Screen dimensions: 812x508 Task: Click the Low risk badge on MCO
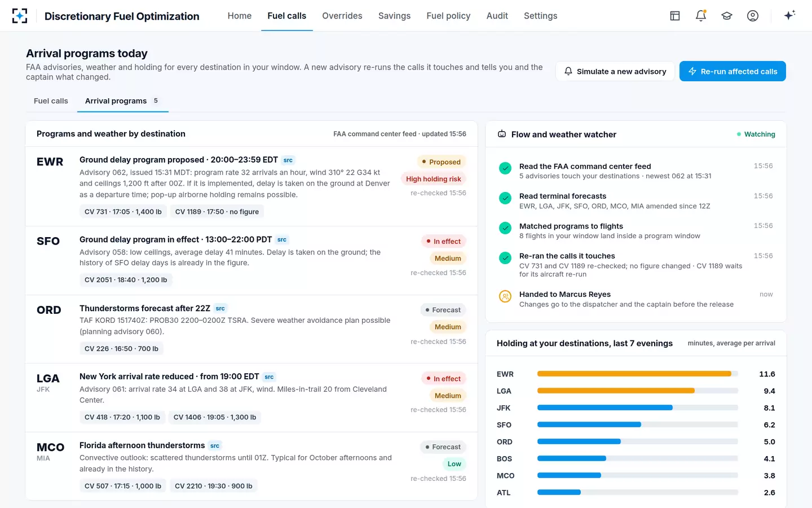[454, 464]
